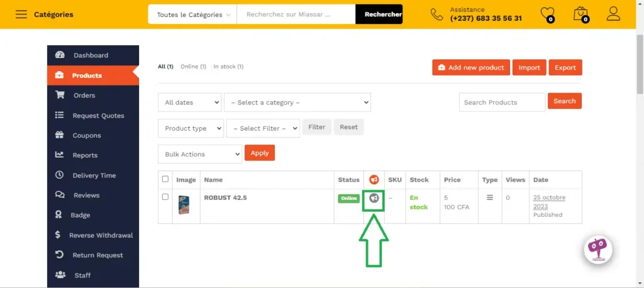Click the user account profile icon
Screen dimensions: 644x288
(x=613, y=14)
